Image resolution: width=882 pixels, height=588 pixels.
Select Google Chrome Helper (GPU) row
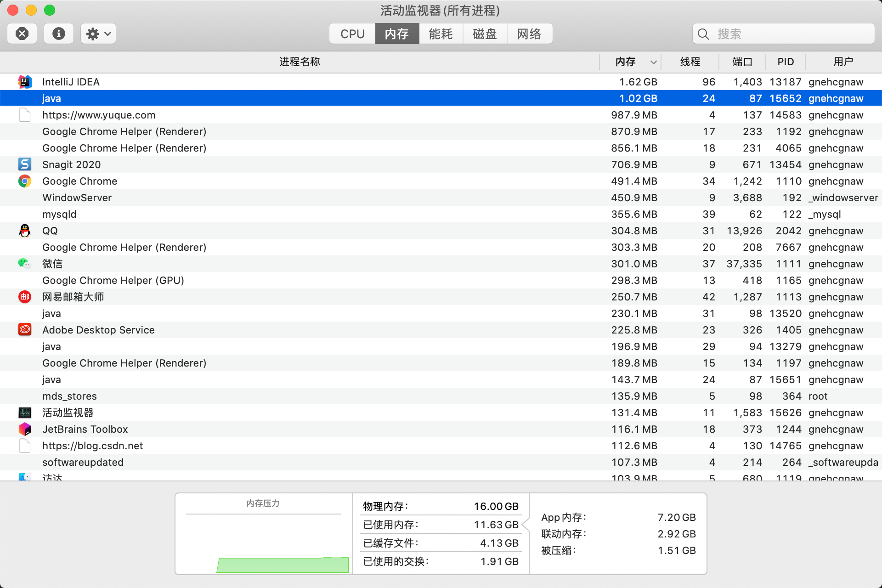coord(441,280)
